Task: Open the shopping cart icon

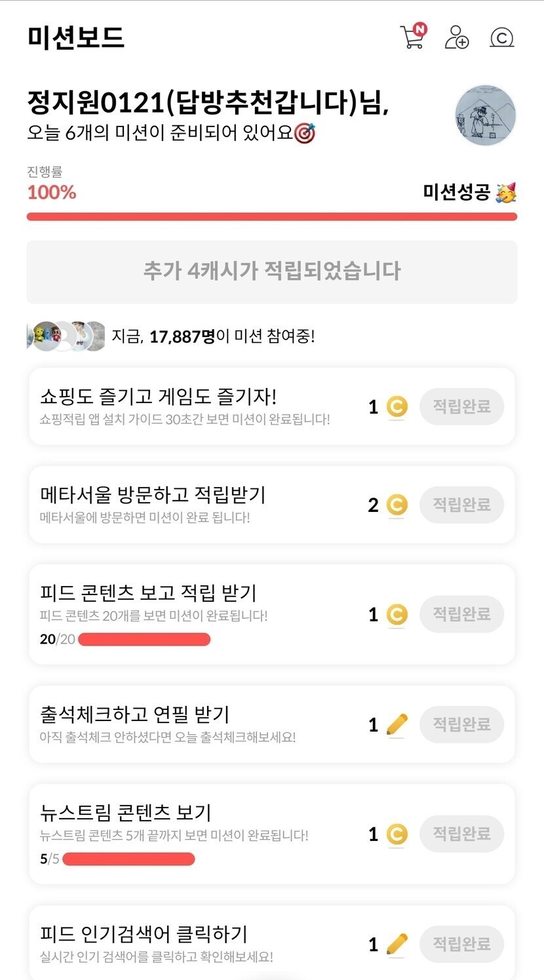Action: pyautogui.click(x=413, y=37)
